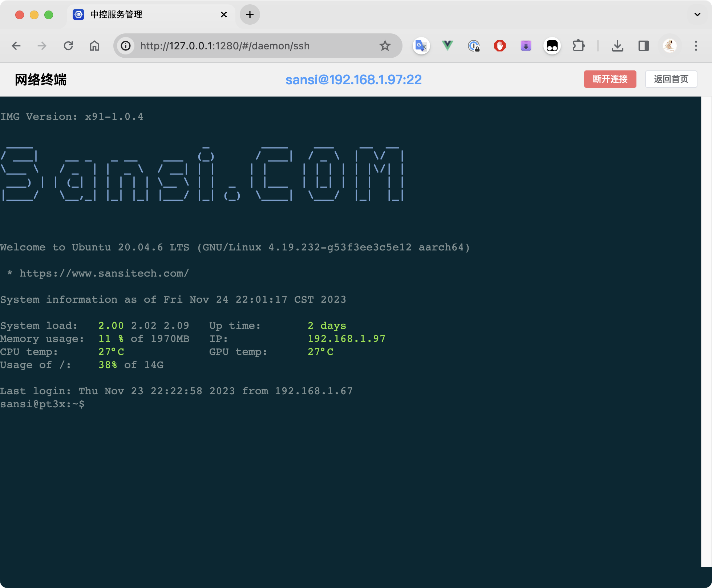Open the password manager extension icon
The height and width of the screenshot is (588, 712).
(474, 46)
